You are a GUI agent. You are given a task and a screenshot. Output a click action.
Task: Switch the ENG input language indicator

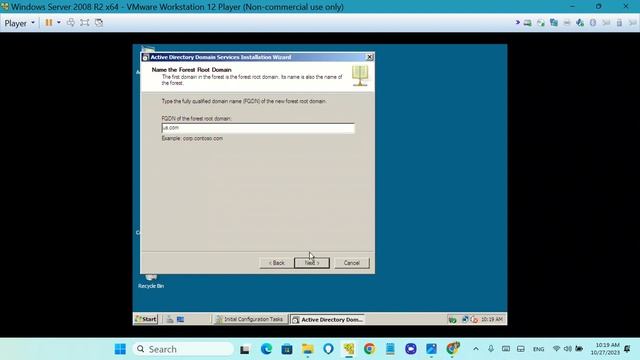pyautogui.click(x=538, y=349)
